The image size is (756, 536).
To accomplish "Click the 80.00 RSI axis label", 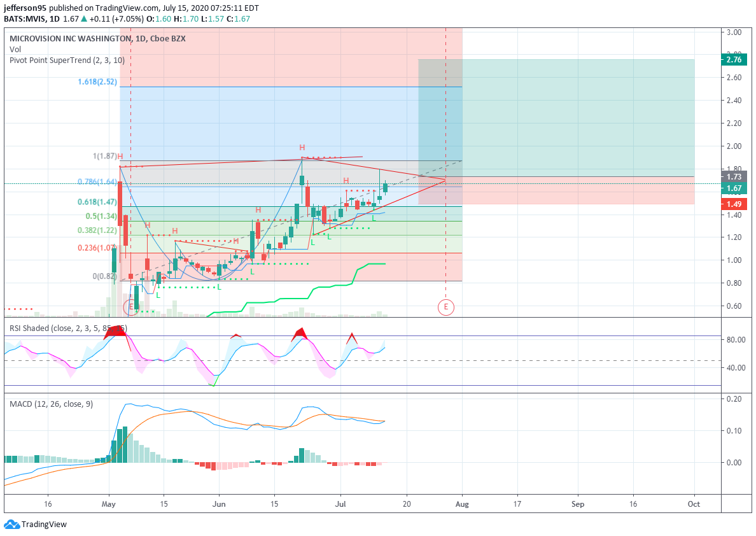I will tap(736, 340).
